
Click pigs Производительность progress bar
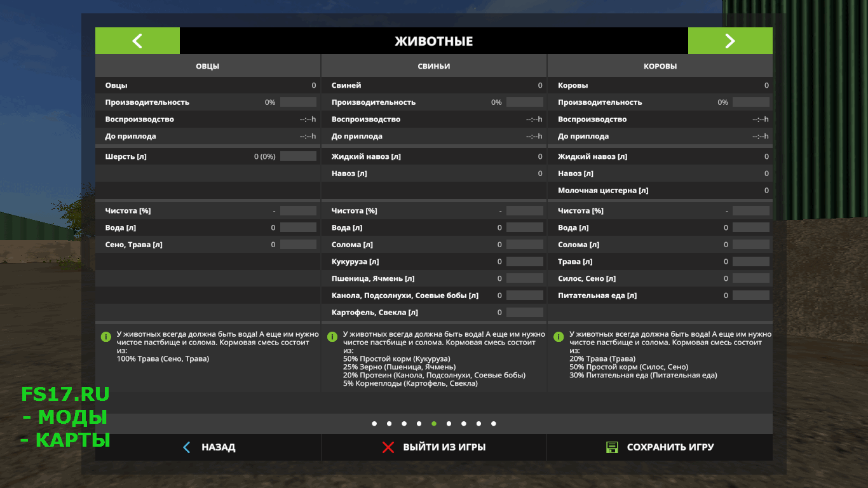525,102
